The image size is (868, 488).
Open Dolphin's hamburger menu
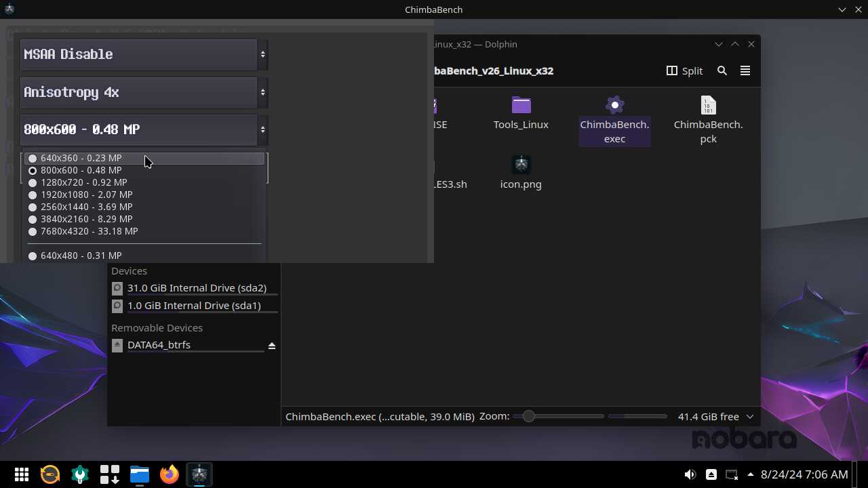coord(745,70)
